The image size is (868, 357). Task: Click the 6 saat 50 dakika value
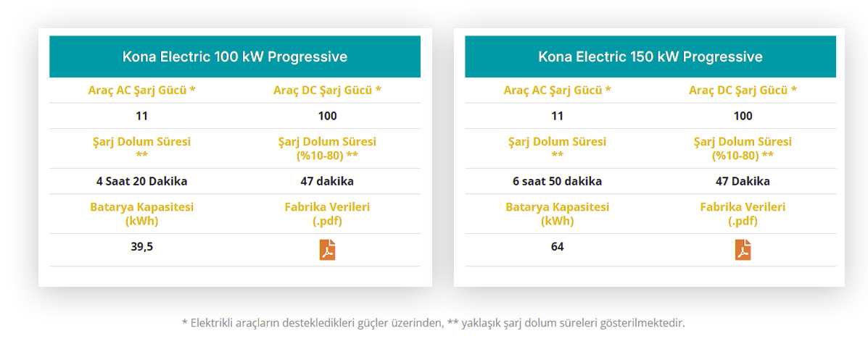558,181
